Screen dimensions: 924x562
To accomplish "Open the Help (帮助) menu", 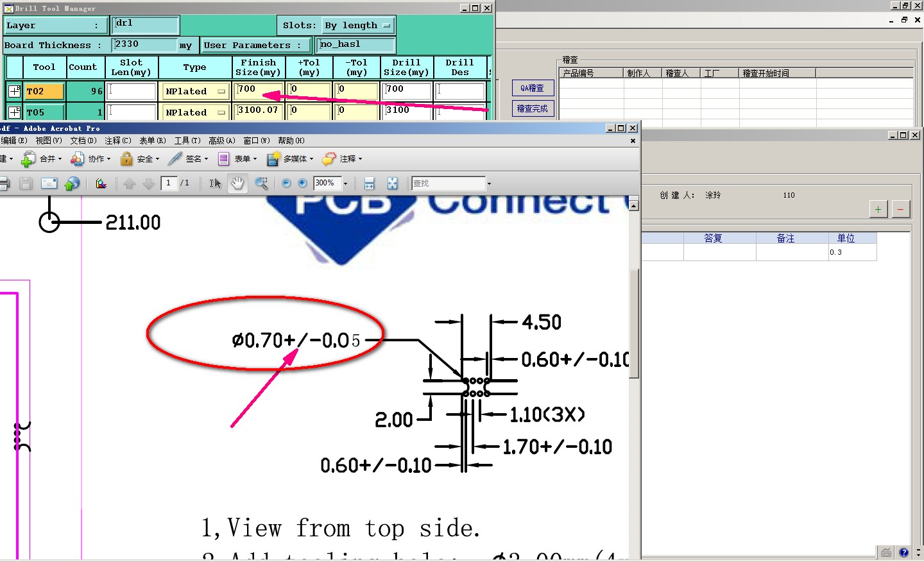I will tap(291, 140).
